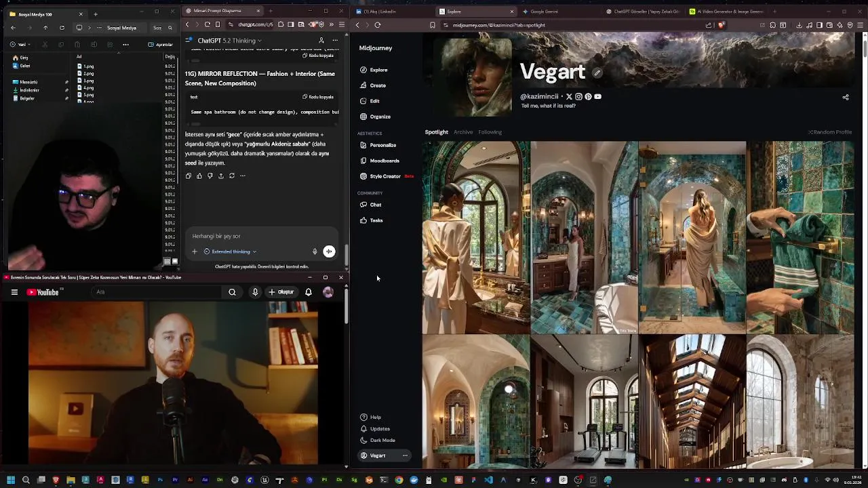Click Kodu kopyala above Same spa bathroom
The image size is (868, 488).
point(318,97)
